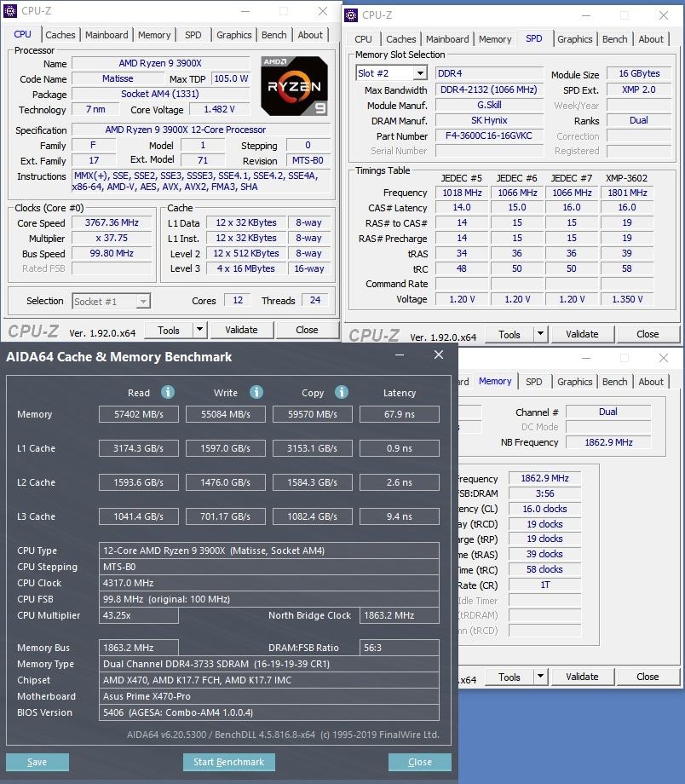Click the CPU-Z app icon in SPD window title
This screenshot has height=784, width=685.
pos(351,15)
